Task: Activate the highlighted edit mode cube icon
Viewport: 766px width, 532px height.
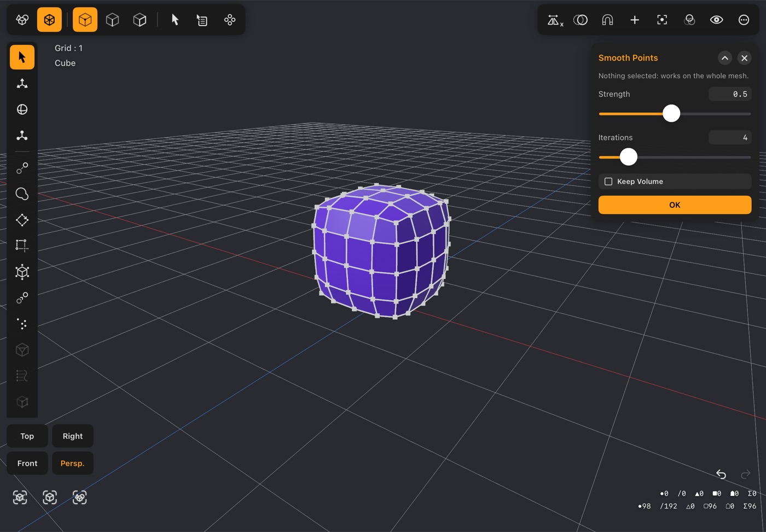Action: click(49, 20)
